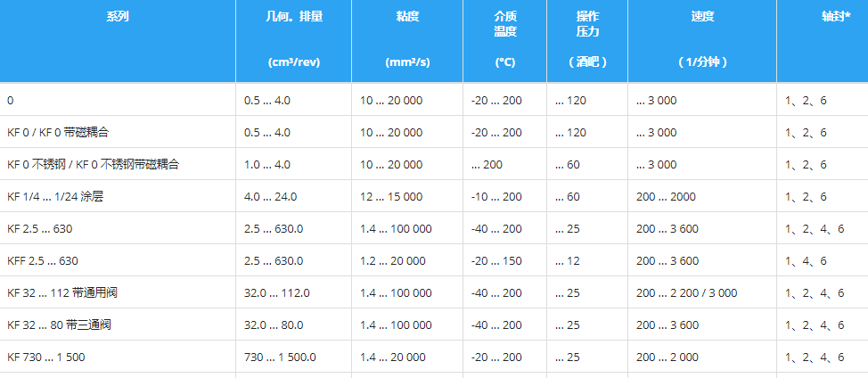Select the KF 730 ... 1 500 series
Screen dimensions: 868x378
(x=45, y=357)
